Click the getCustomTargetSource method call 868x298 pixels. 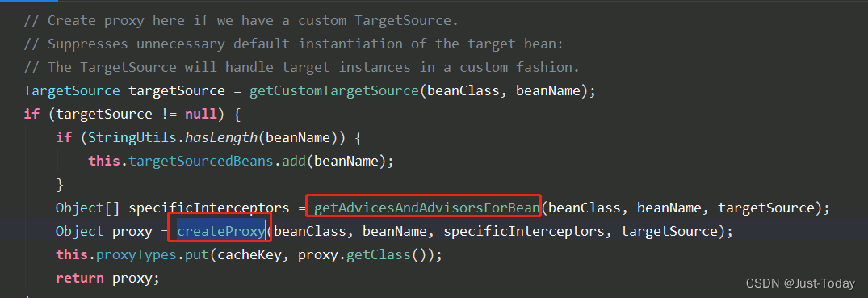pos(334,90)
